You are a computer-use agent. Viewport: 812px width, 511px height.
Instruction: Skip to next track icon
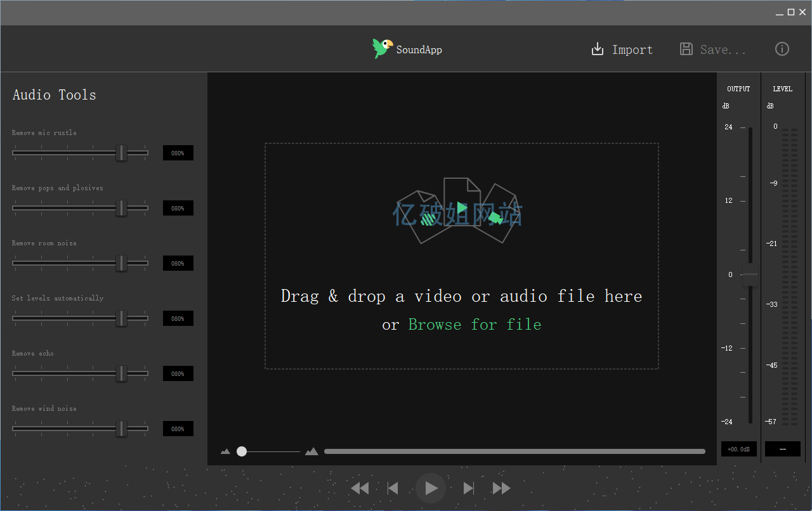tap(469, 488)
